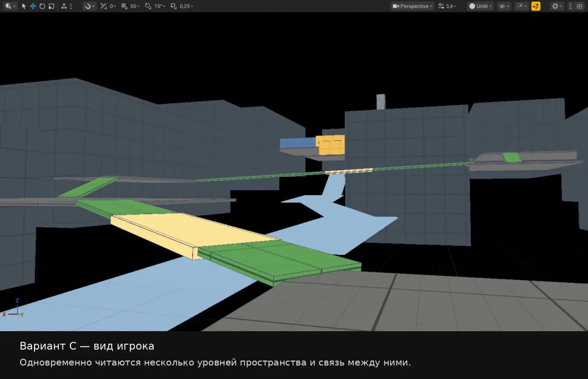Open the Unlit view mode menu
This screenshot has width=588, height=379.
(x=480, y=6)
